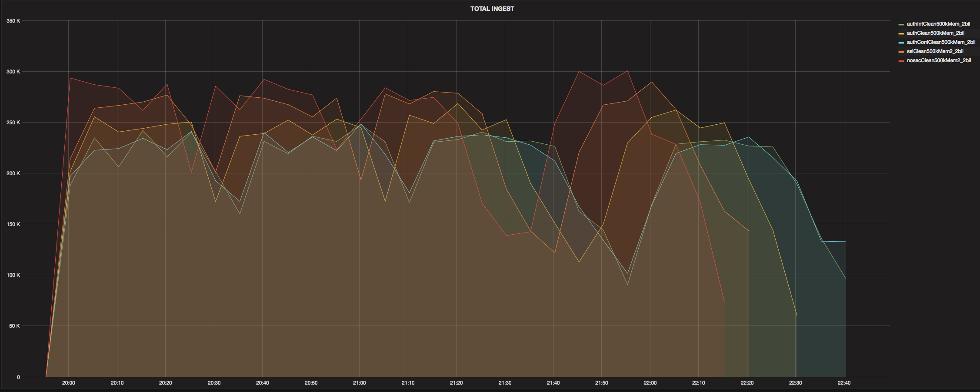Toggle the authIntClean500kMem_2bil series label
Viewport: 980px width, 392px height.
[938, 24]
